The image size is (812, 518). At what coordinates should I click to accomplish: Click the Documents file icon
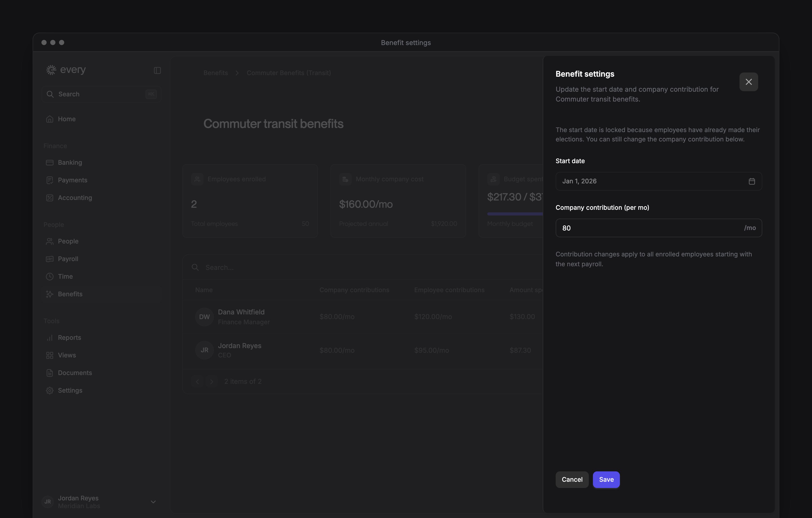(49, 373)
